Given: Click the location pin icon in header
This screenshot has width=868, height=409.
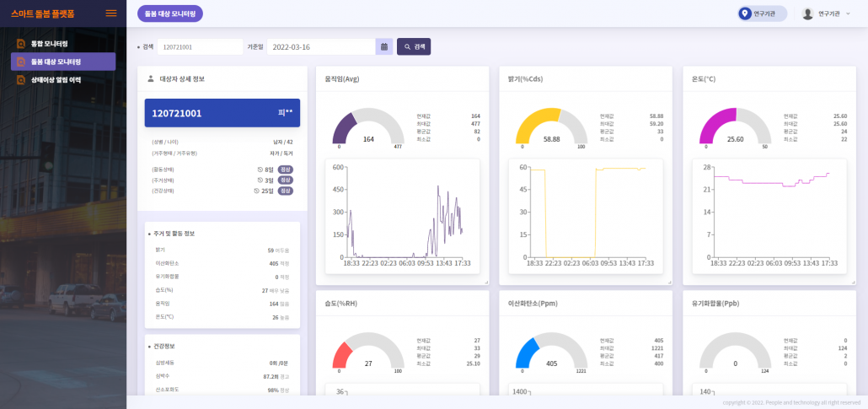Looking at the screenshot, I should [744, 13].
